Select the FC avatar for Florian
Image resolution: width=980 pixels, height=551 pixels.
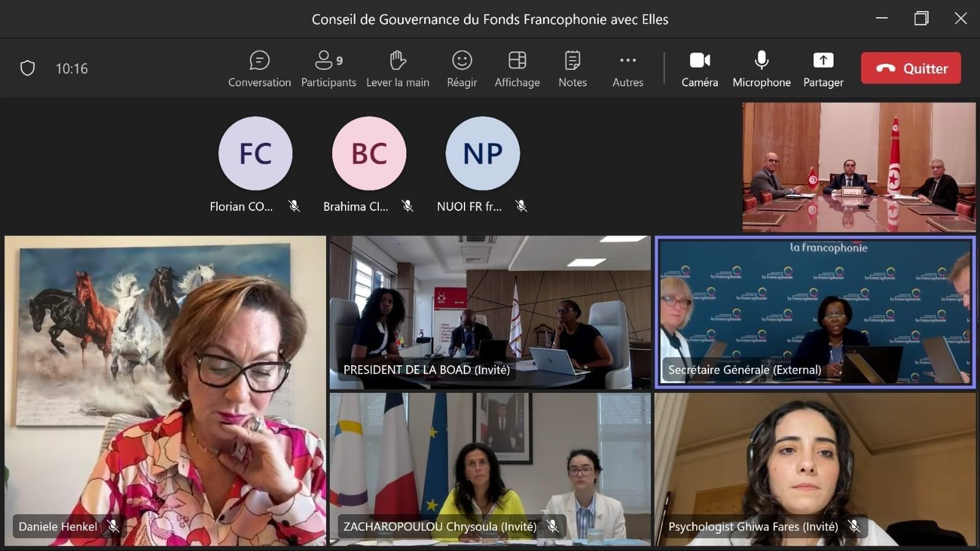[x=256, y=153]
